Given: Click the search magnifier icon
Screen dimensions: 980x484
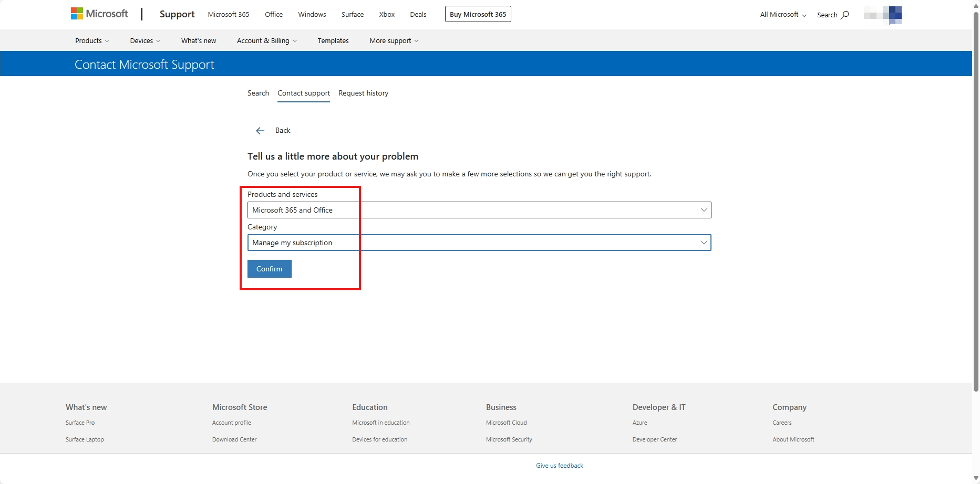Looking at the screenshot, I should 845,15.
